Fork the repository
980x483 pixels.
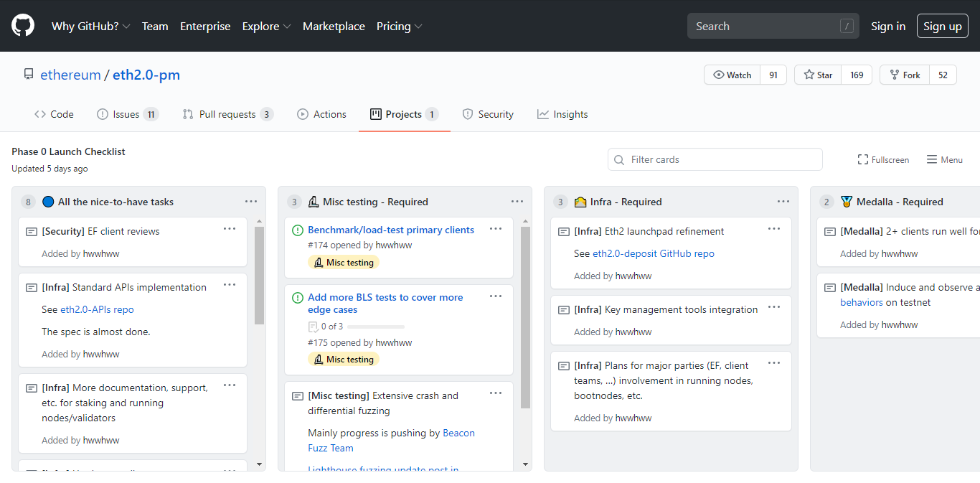(905, 75)
